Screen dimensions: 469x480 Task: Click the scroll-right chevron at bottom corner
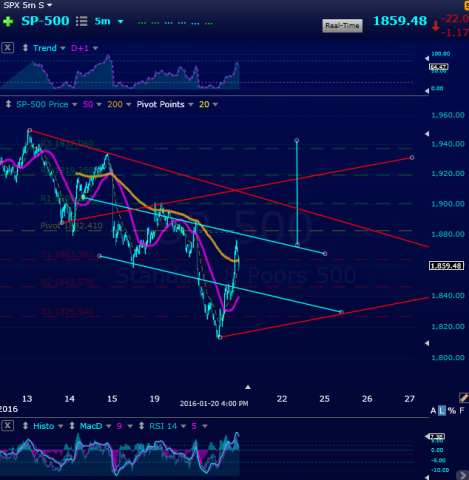click(463, 475)
